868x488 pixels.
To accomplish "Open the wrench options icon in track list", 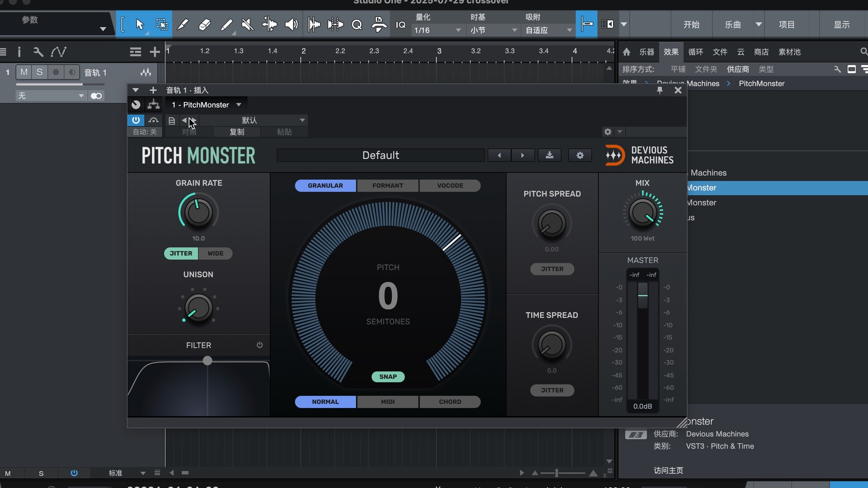I will click(x=38, y=52).
